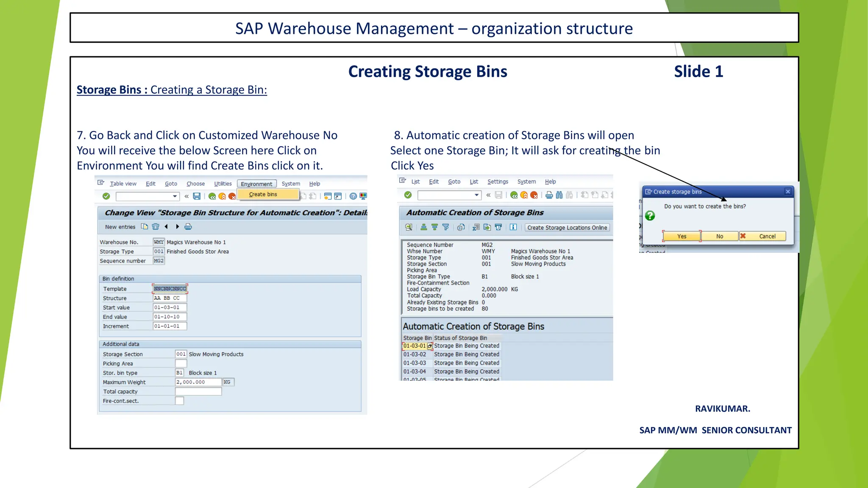Screen dimensions: 868x488
Task: Click the Fire-cont.sect. field
Action: click(x=180, y=401)
